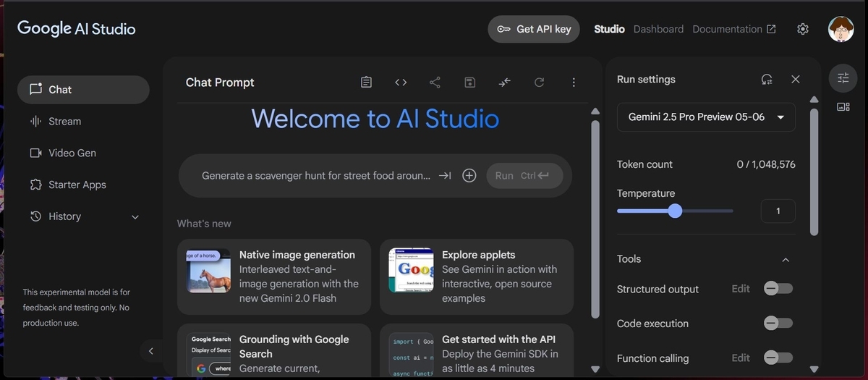Image resolution: width=868 pixels, height=380 pixels.
Task: Click the Run button
Action: [x=524, y=175]
